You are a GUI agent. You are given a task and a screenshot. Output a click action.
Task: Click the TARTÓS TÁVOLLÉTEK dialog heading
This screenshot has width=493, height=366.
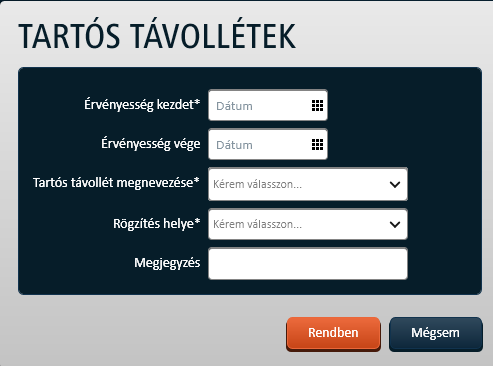[x=157, y=36]
